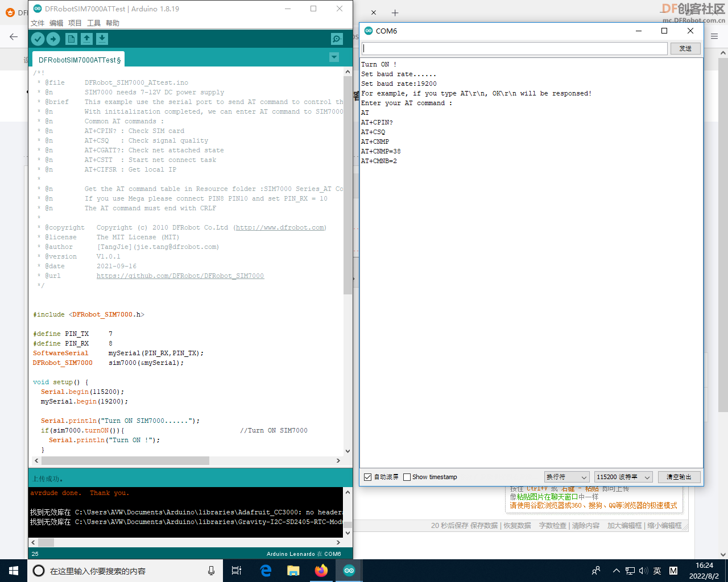Switch to Firefox in the taskbar
The width and height of the screenshot is (728, 582).
321,571
